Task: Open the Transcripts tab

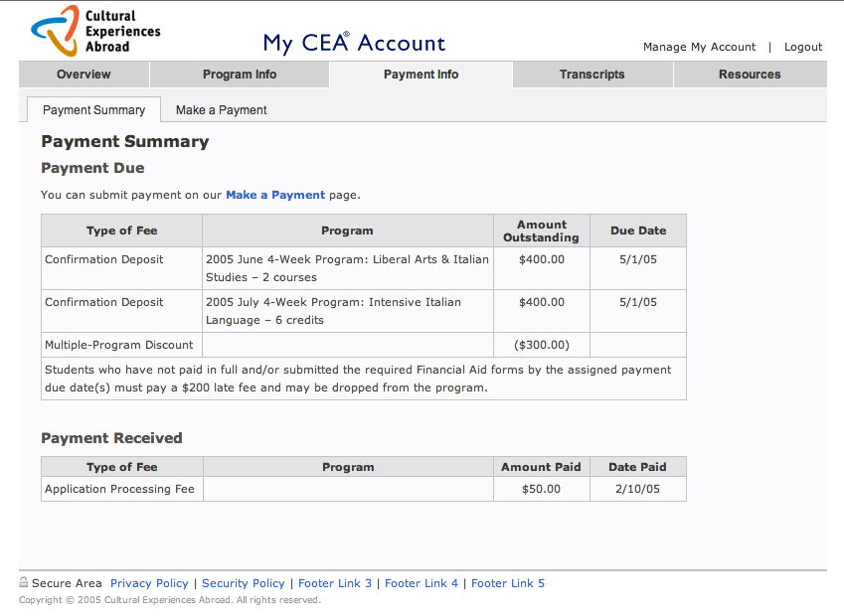Action: pos(592,75)
